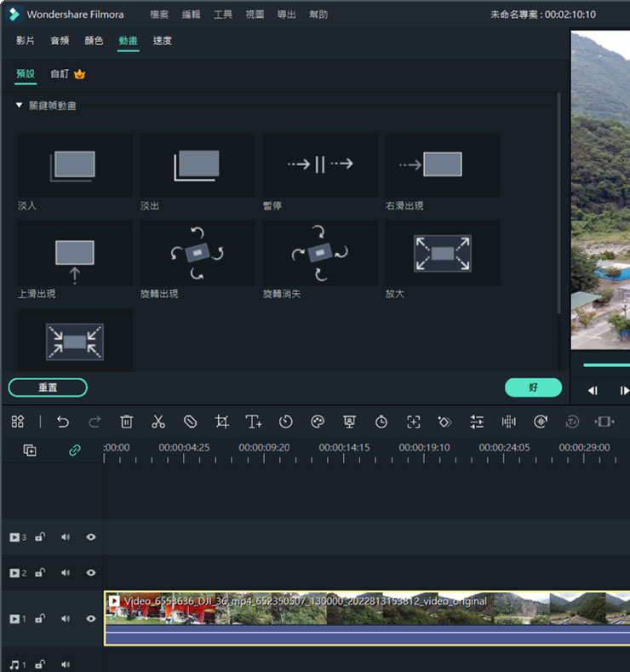Image resolution: width=630 pixels, height=672 pixels.
Task: Collapse the 關鍵幀動畫 section triangle
Action: point(19,106)
